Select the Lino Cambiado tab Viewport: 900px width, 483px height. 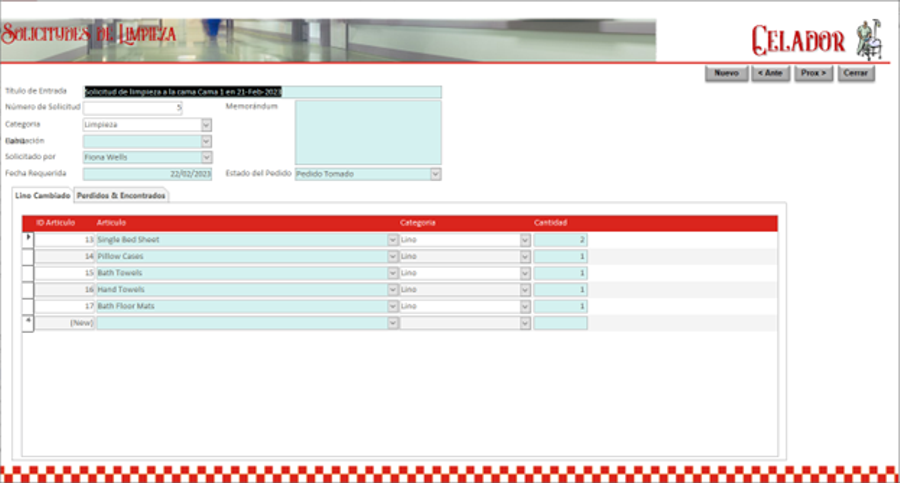43,196
